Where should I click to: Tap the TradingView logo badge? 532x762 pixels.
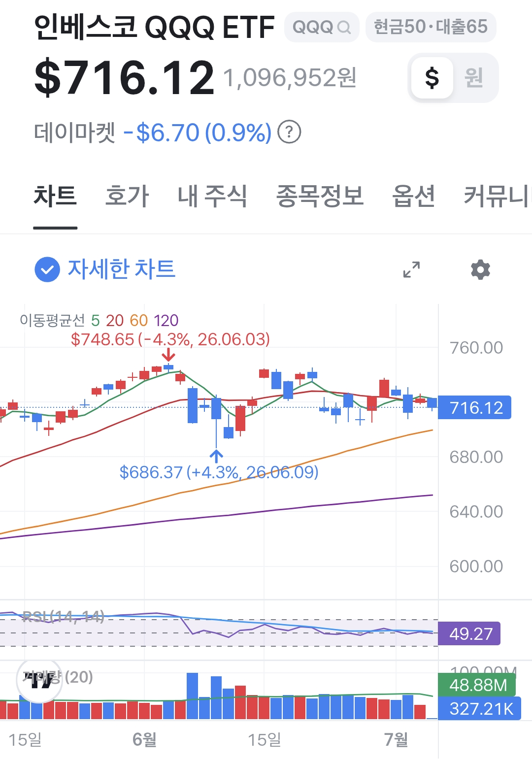pyautogui.click(x=39, y=680)
